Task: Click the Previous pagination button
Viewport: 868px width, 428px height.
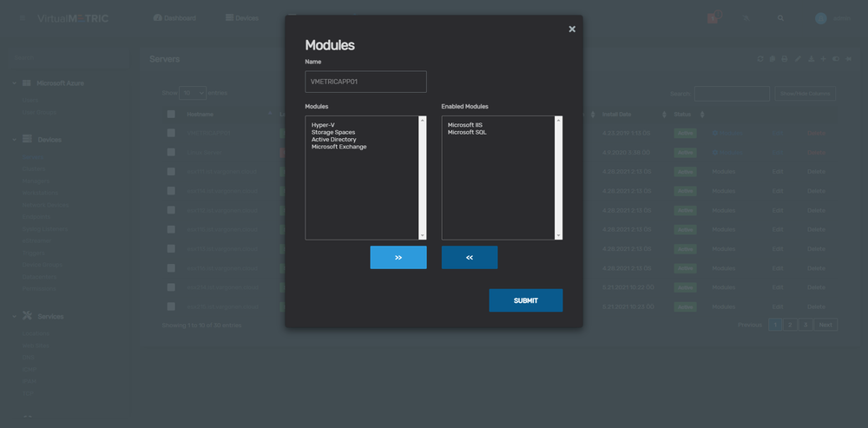Action: 750,325
